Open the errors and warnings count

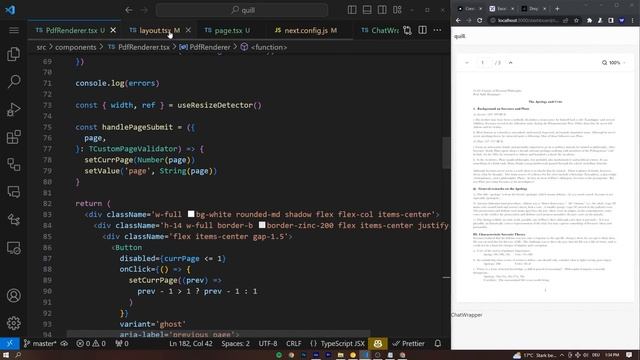pyautogui.click(x=91, y=344)
